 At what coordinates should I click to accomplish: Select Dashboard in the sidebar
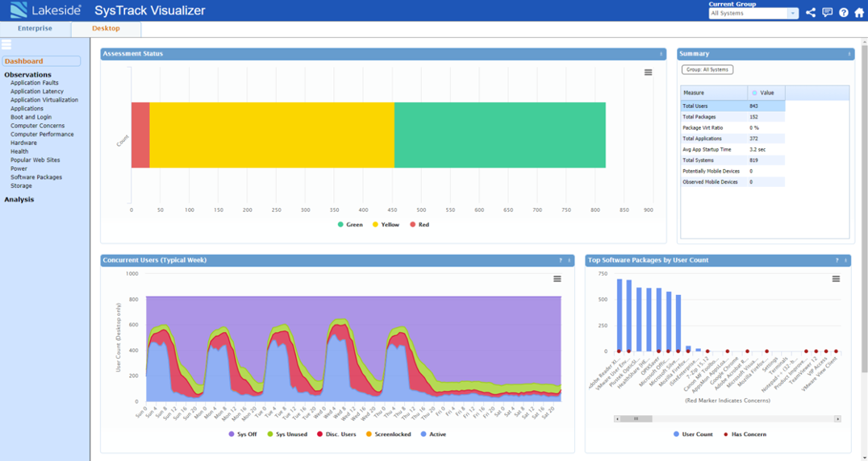click(41, 61)
